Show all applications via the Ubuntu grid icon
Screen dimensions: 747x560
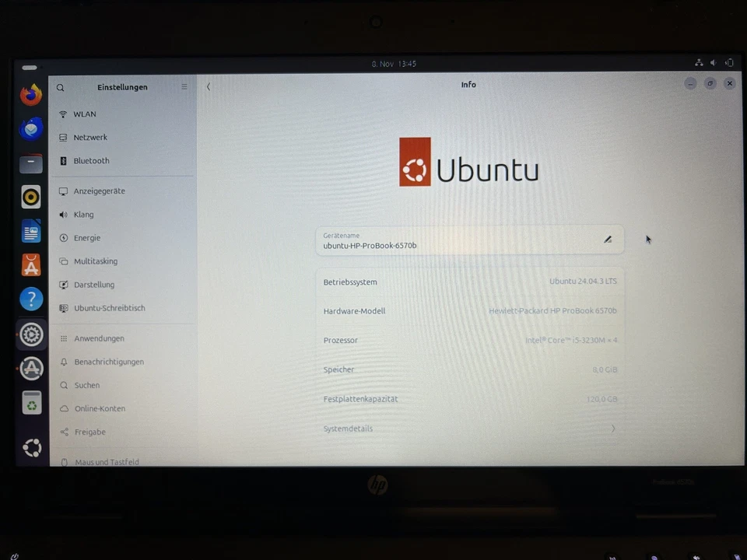click(31, 447)
